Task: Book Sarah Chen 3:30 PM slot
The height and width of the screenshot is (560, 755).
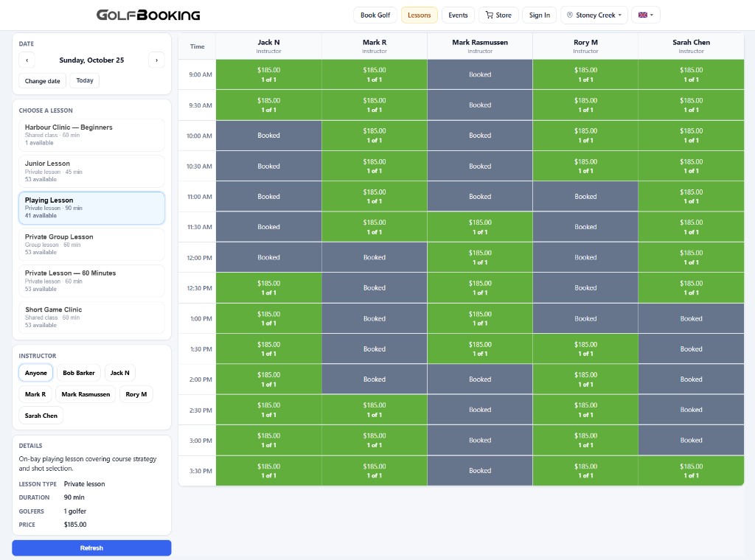Action: click(691, 471)
